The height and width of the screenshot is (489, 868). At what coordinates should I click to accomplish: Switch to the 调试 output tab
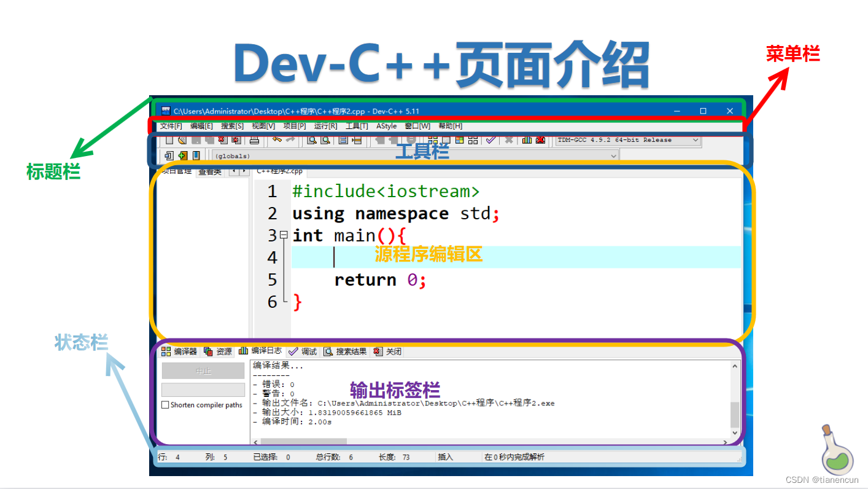303,351
